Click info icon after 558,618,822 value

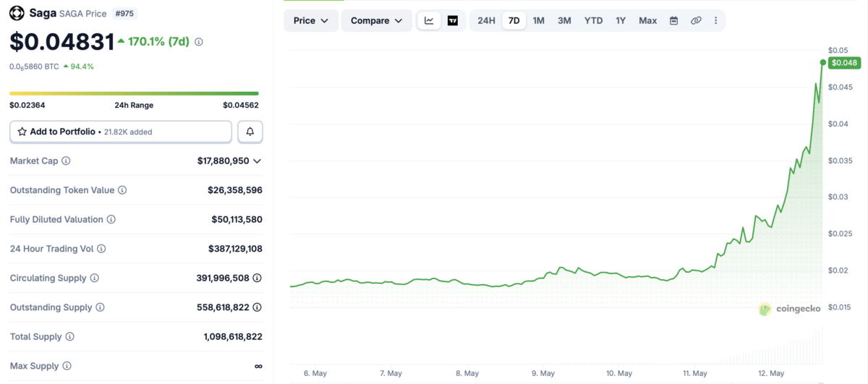pyautogui.click(x=258, y=307)
